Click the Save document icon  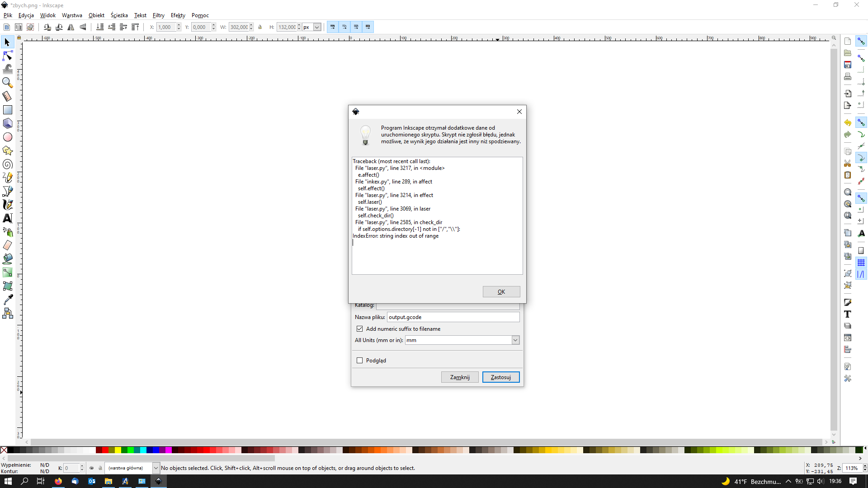848,65
